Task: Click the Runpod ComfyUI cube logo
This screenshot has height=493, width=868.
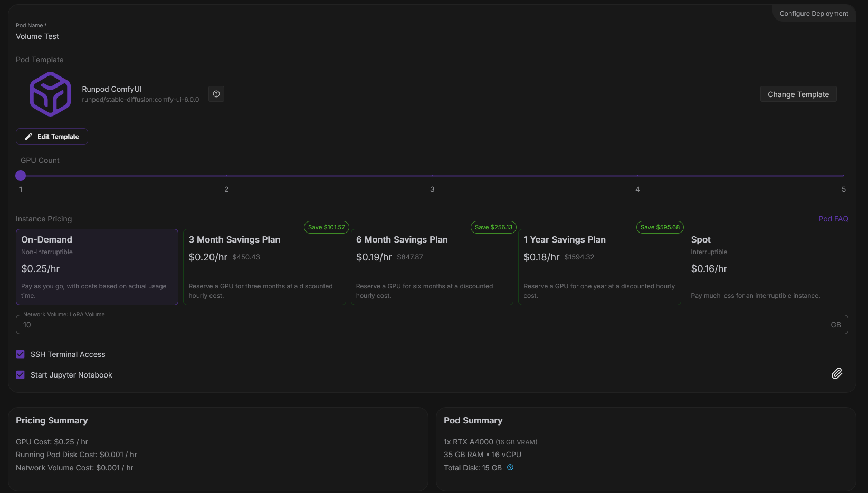Action: 50,94
